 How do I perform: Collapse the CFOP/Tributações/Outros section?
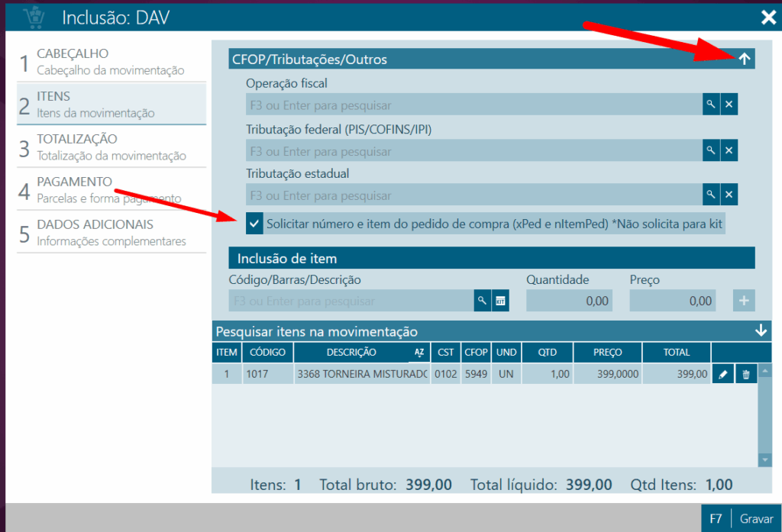tap(745, 60)
